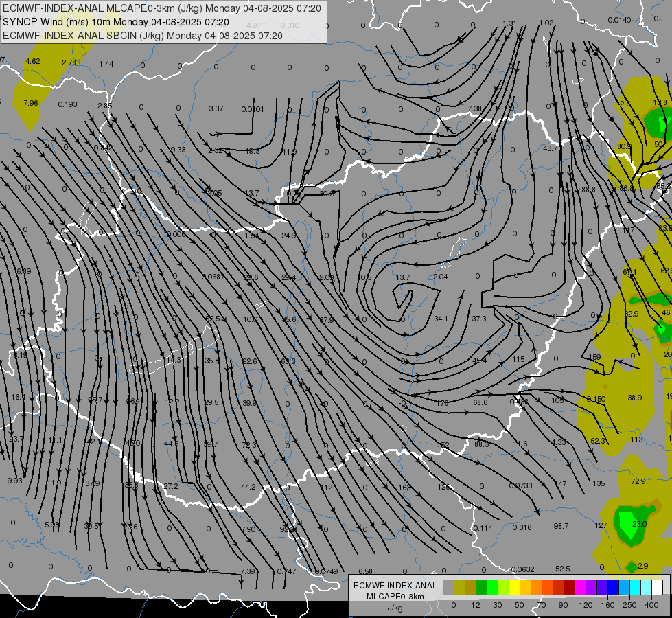Click the legend title ECMWF-INDEX-ANAL
The height and width of the screenshot is (618, 672).
click(395, 586)
